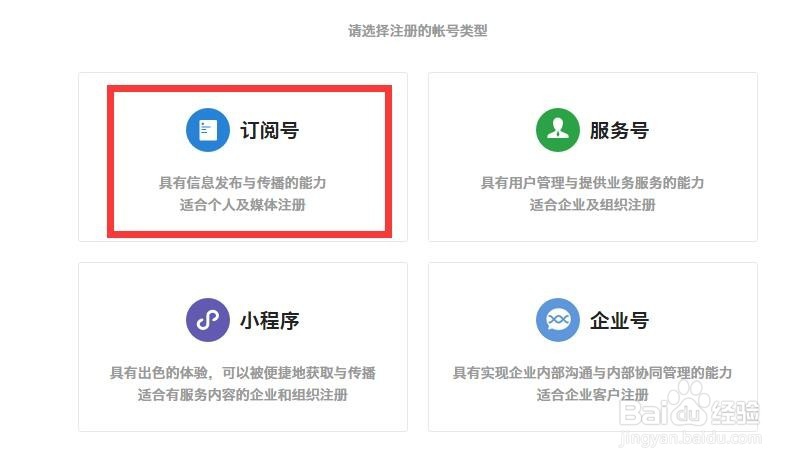Click the purple 小程序 link icon

(x=208, y=320)
